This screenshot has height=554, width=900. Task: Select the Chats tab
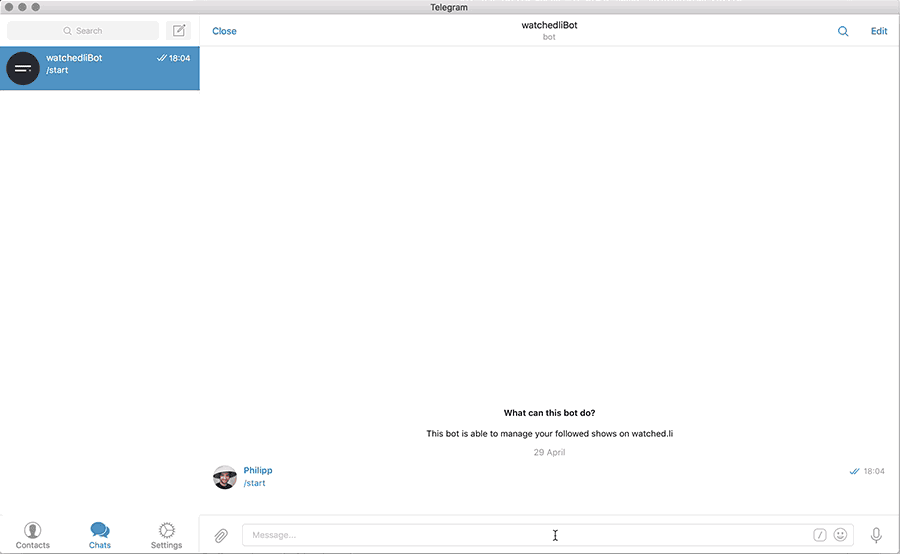click(x=100, y=535)
